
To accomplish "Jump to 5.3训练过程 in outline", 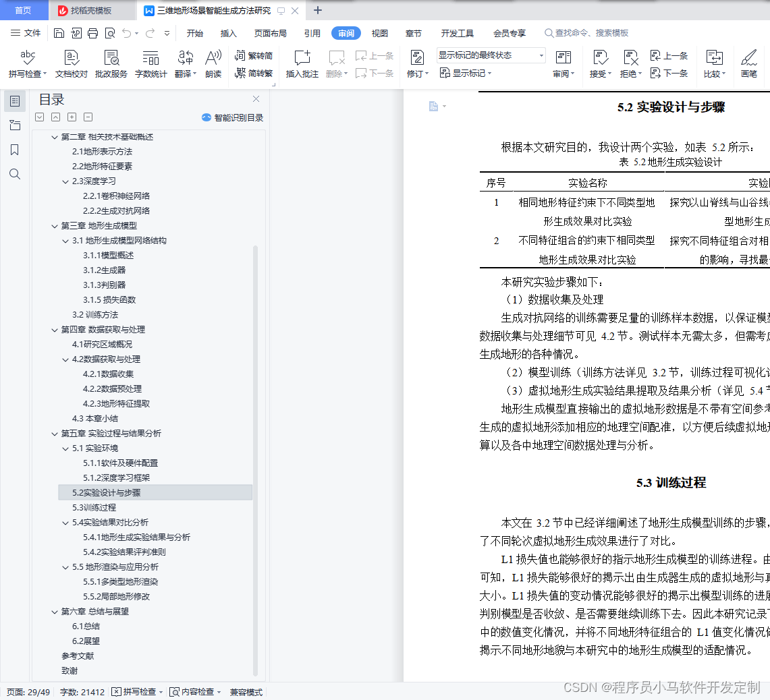I will 94,508.
